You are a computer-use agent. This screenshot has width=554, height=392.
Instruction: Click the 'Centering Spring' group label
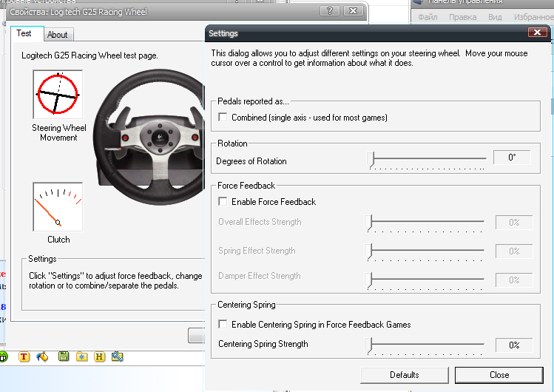coord(246,305)
